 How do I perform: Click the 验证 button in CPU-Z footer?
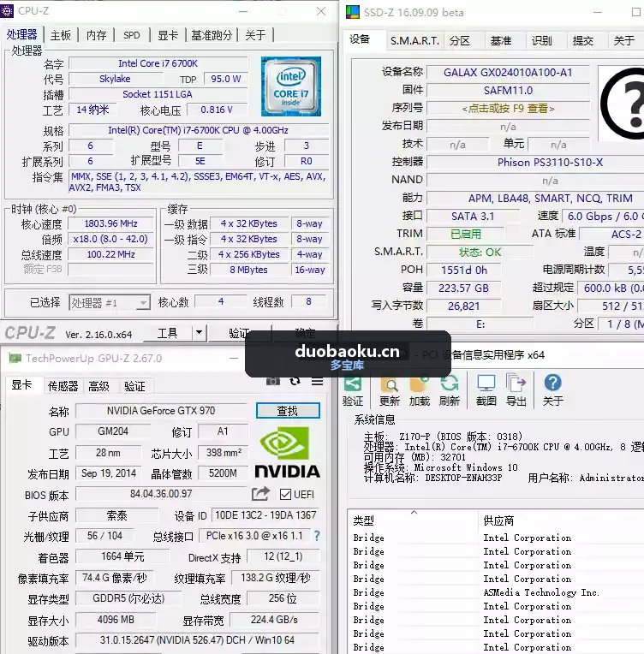[x=239, y=333]
